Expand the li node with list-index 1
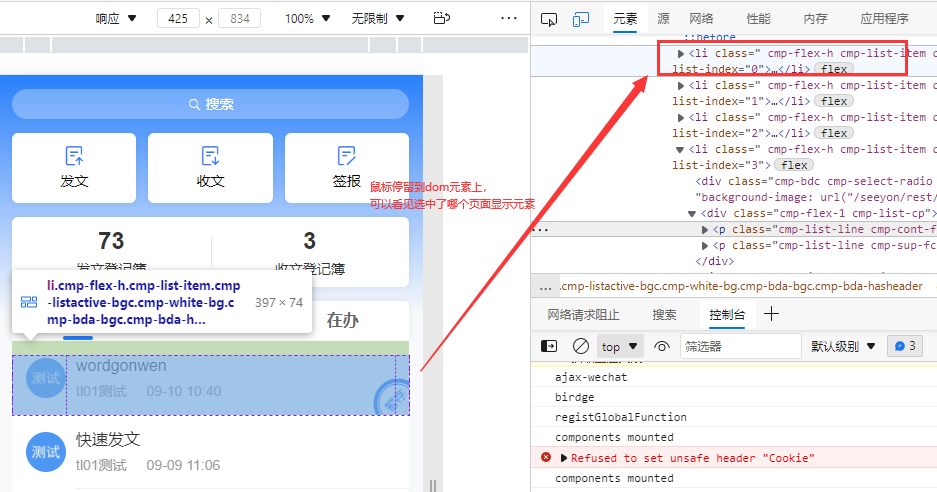 [680, 85]
